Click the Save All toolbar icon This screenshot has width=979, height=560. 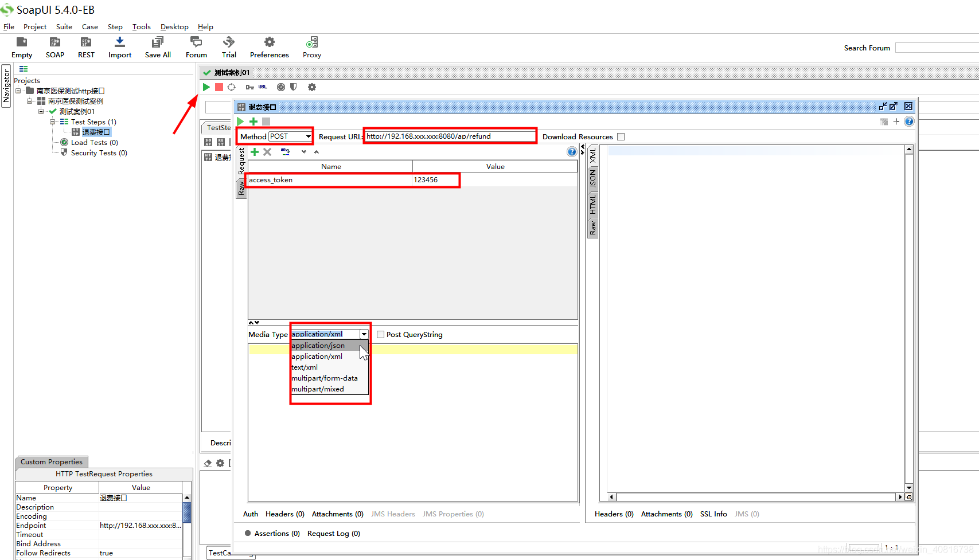[x=158, y=48]
